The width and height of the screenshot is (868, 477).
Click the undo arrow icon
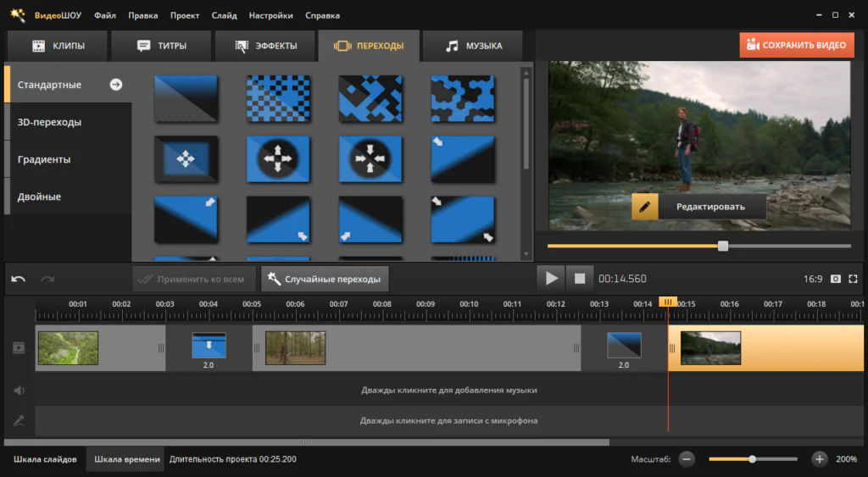pyautogui.click(x=19, y=279)
